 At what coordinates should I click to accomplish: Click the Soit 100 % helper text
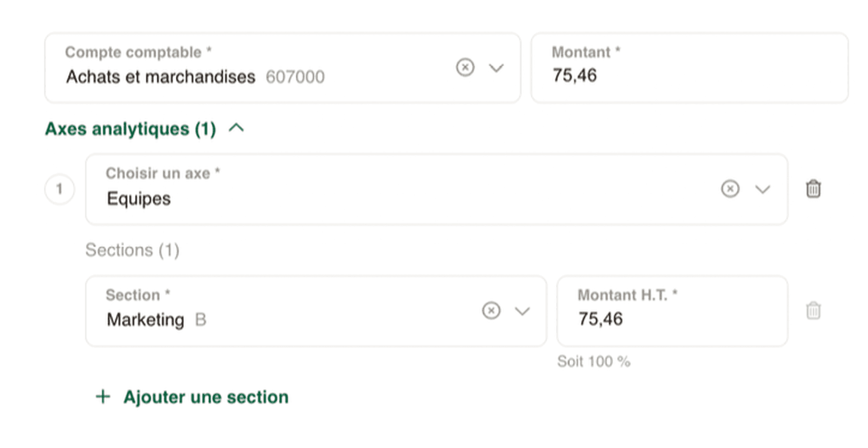click(594, 362)
